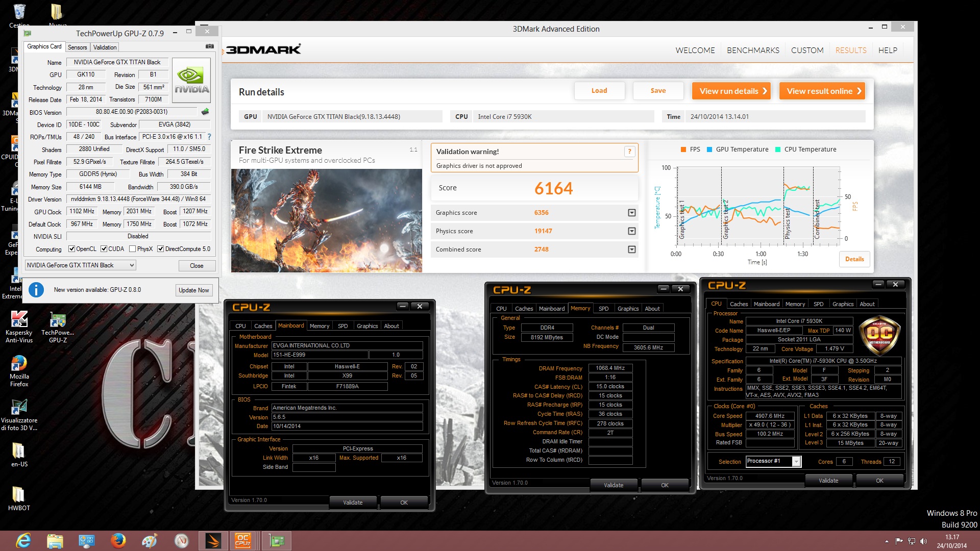Open the BENCHMARKS section in 3DMark
The width and height of the screenshot is (980, 551).
tap(753, 50)
